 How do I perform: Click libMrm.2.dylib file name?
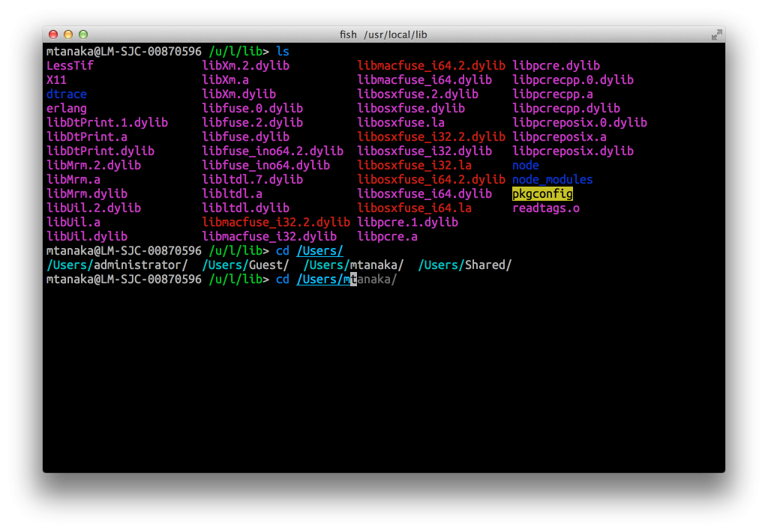pos(94,166)
